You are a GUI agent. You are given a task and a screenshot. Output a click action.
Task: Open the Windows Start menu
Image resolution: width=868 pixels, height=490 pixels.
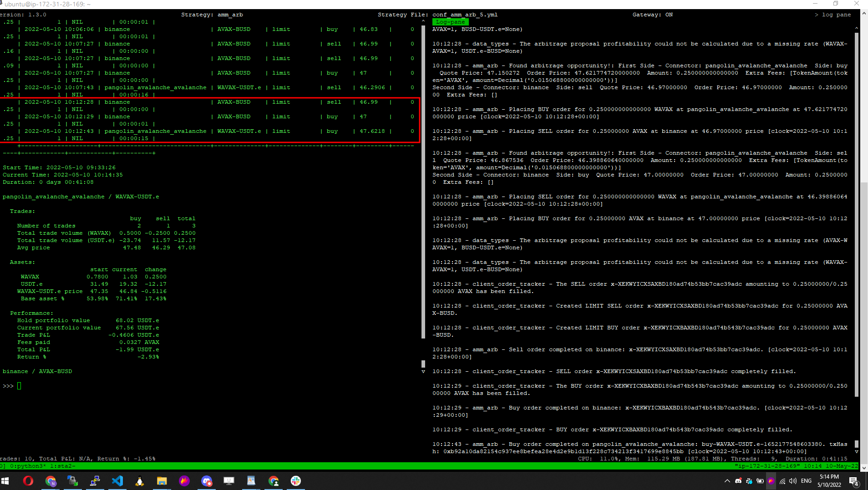(x=5, y=481)
